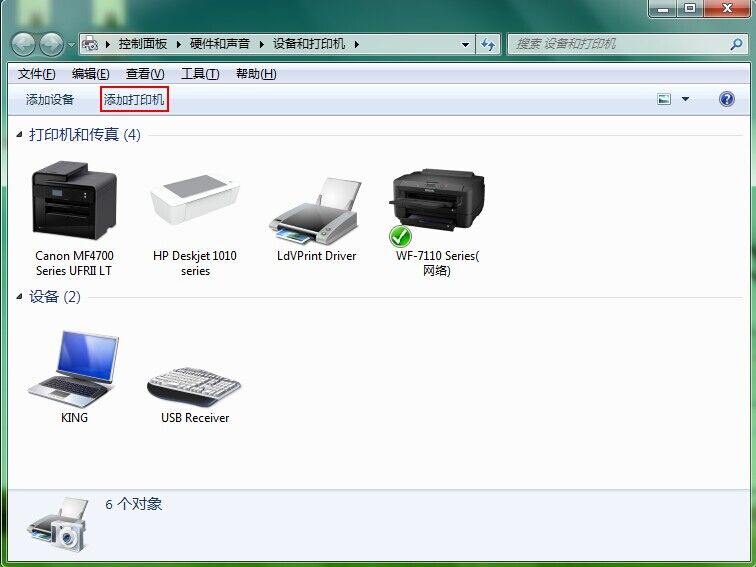
Task: Open the address bar history dropdown
Action: point(465,45)
